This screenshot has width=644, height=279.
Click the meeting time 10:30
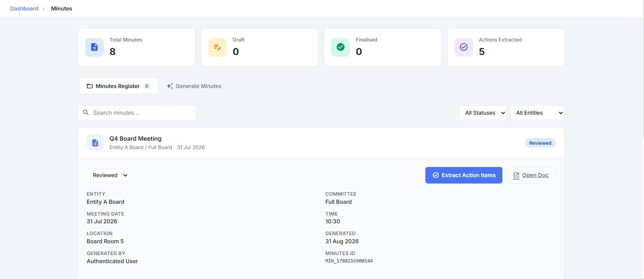[332, 221]
